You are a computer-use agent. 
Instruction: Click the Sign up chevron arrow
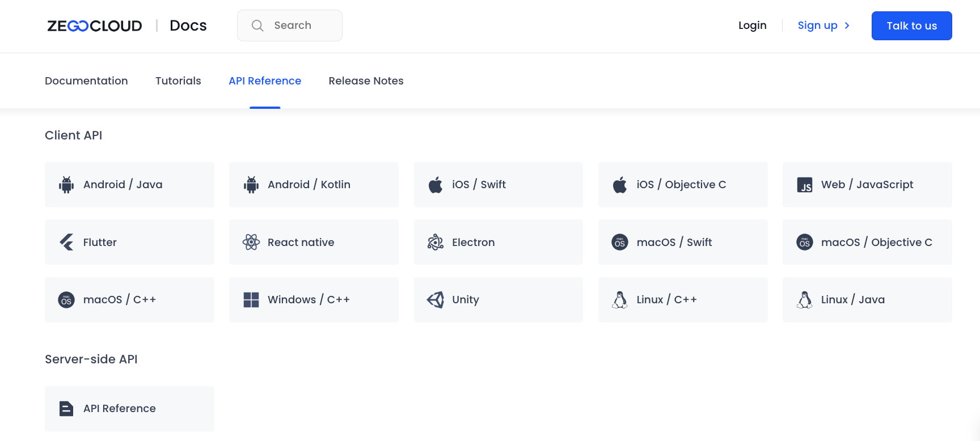tap(847, 26)
